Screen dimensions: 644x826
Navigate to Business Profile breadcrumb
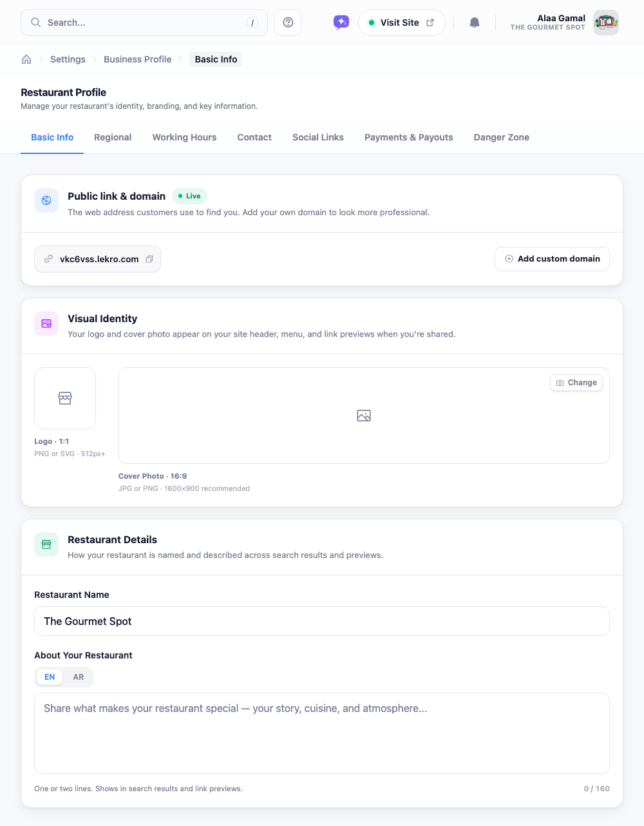point(138,59)
